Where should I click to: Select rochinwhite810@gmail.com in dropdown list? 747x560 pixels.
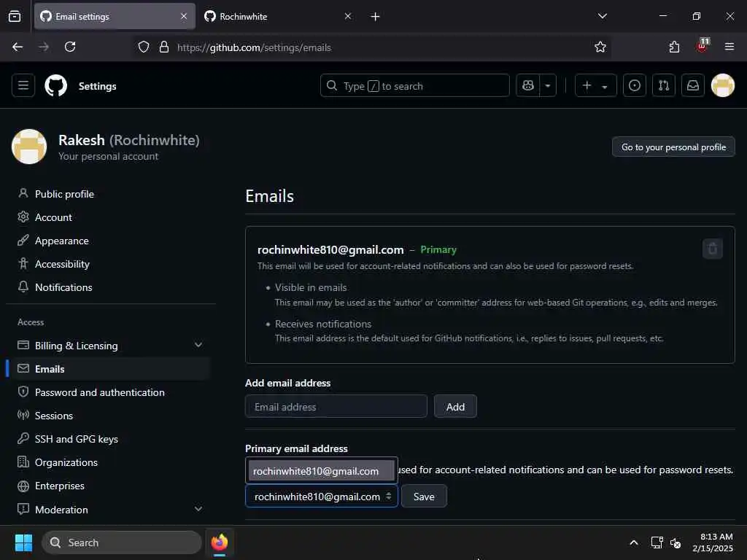[x=322, y=471]
